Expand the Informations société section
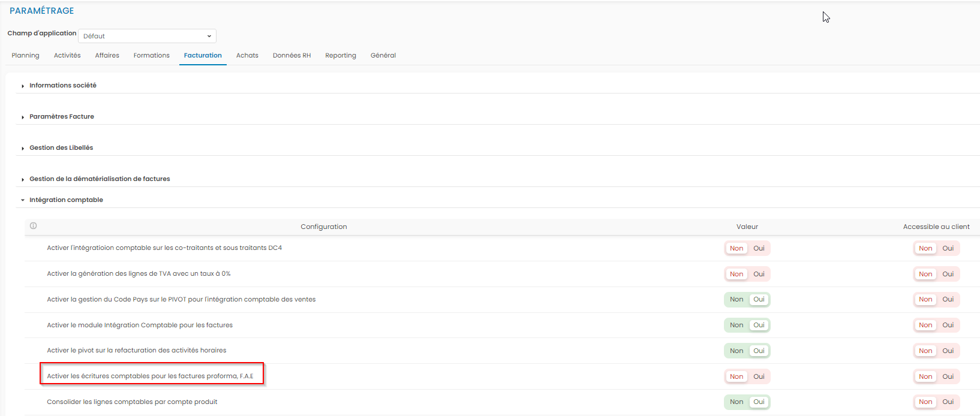This screenshot has width=980, height=416. pyautogui.click(x=62, y=86)
